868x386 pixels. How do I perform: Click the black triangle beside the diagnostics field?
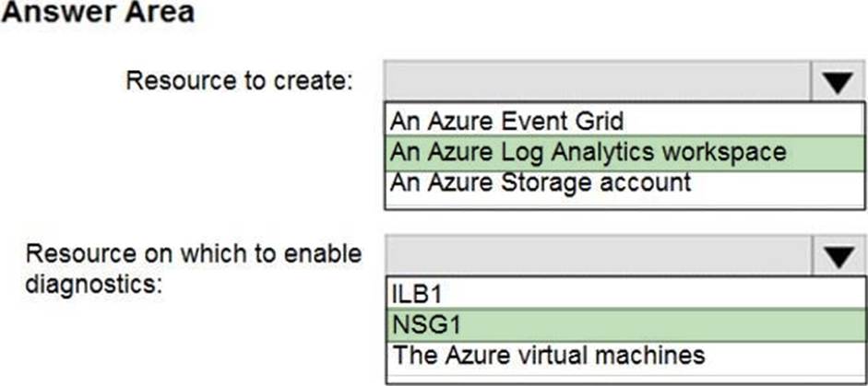coord(838,256)
